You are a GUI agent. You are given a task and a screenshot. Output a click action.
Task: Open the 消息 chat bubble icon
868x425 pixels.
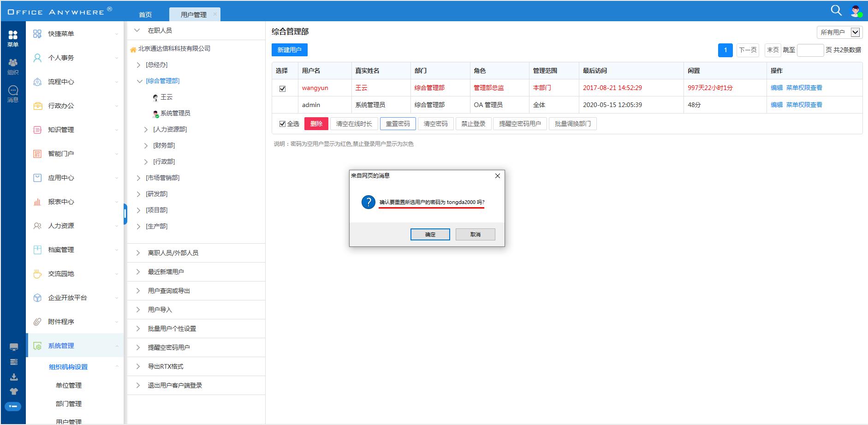(x=13, y=94)
